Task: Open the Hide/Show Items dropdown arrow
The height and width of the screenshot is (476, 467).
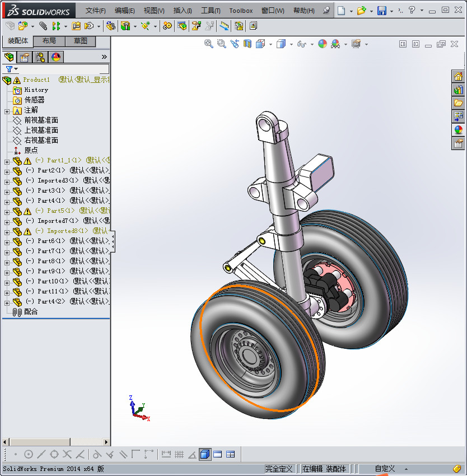Action: 312,45
